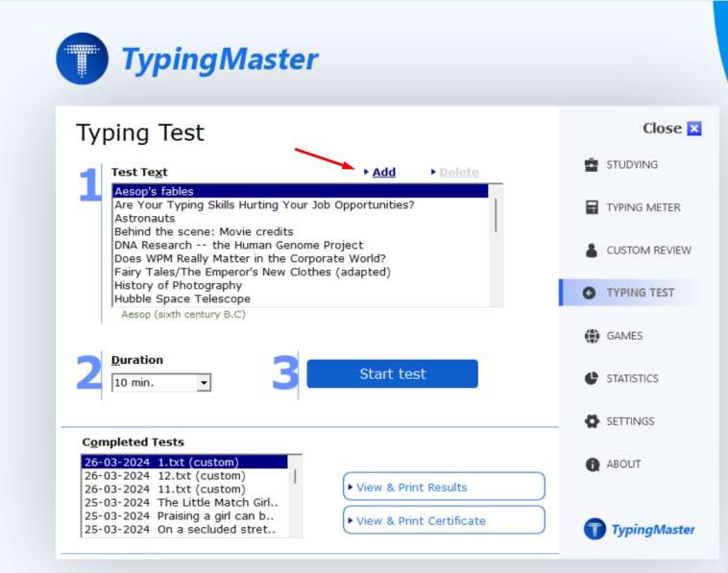728x573 pixels.
Task: Select "DNA Research -- the Human Genome Project"
Action: click(x=301, y=245)
